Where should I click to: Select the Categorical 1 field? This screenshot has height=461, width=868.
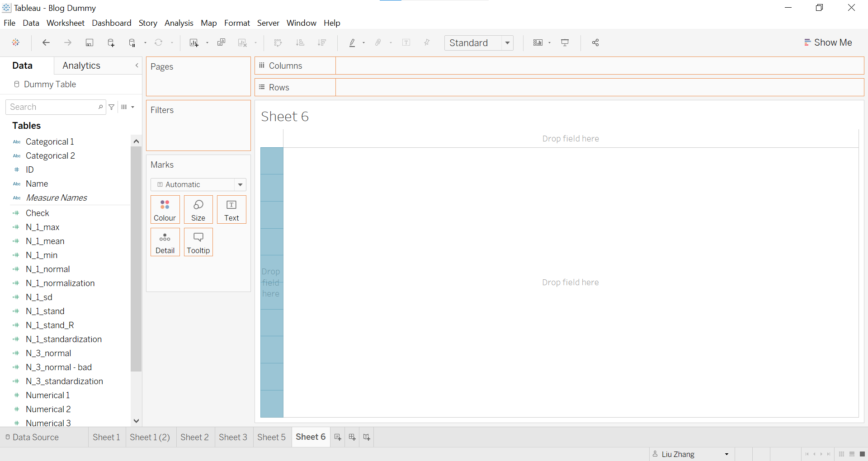pyautogui.click(x=50, y=142)
